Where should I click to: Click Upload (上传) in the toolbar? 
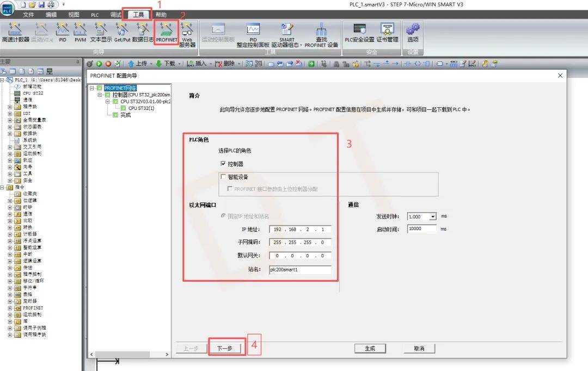point(137,64)
